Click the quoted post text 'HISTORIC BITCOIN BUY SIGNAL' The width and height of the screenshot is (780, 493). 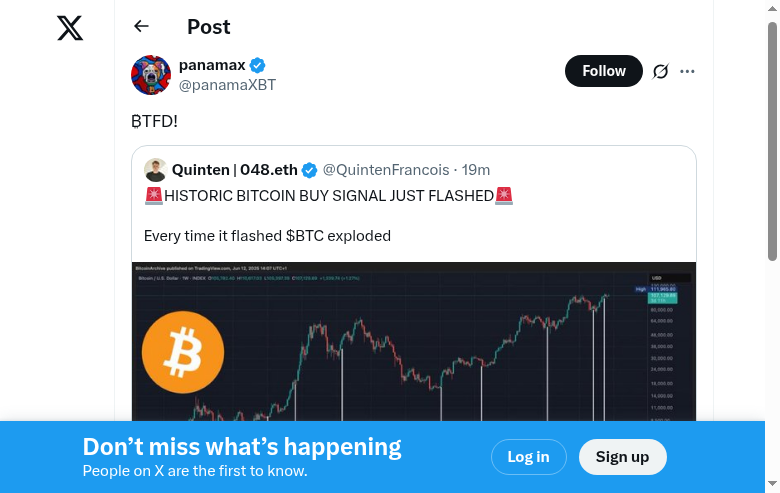328,196
